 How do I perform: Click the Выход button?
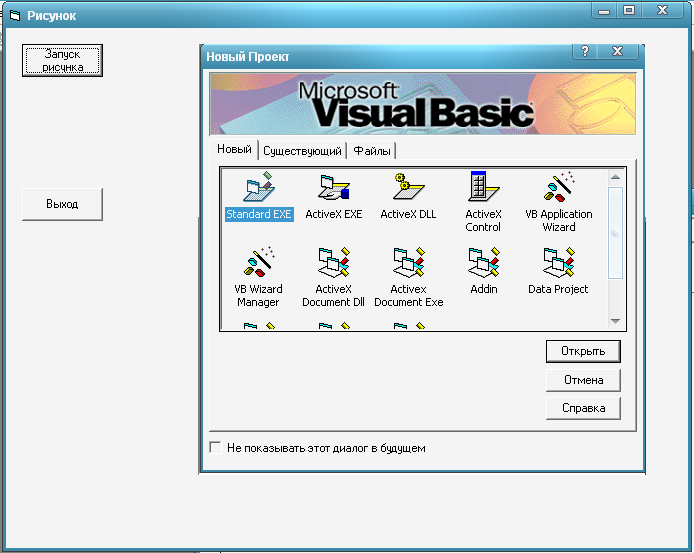click(62, 204)
